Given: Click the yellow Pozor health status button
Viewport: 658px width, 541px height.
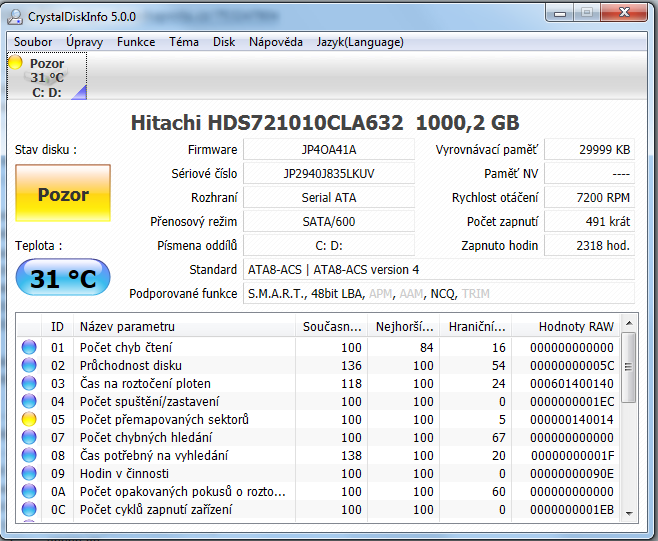Looking at the screenshot, I should click(x=63, y=193).
